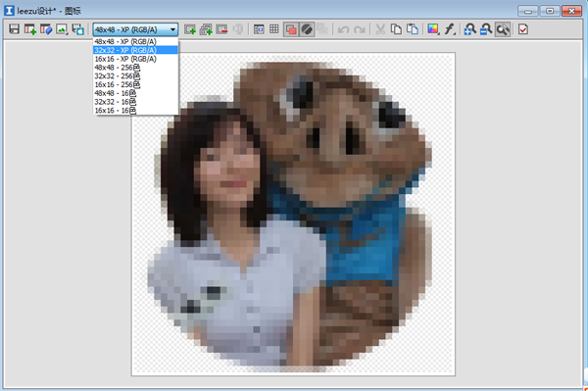This screenshot has height=391, width=588.
Task: Select 32x32 - XP (RGB/A) from list
Action: [x=135, y=50]
